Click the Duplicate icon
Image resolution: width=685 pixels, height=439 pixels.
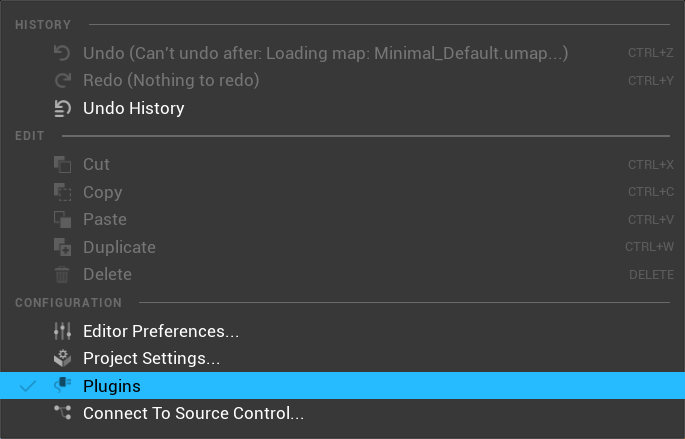pyautogui.click(x=62, y=247)
